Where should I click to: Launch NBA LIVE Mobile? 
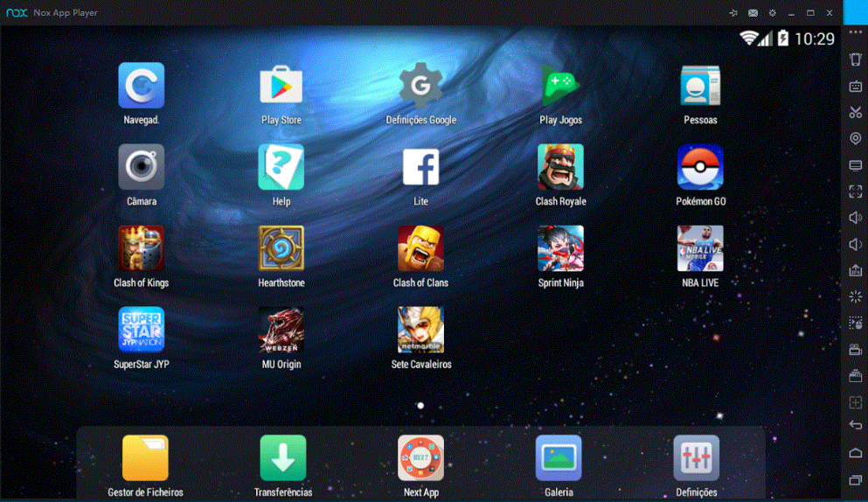pyautogui.click(x=700, y=248)
